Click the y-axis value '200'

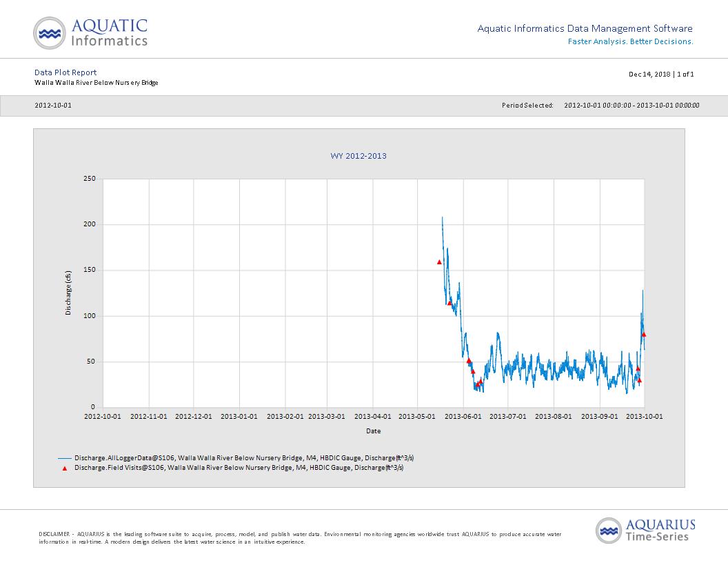point(90,224)
